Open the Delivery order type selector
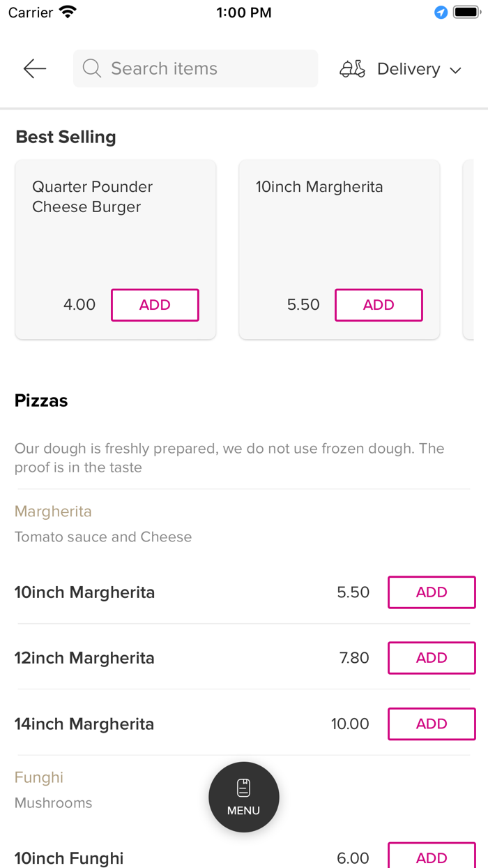488x868 pixels. 408,69
